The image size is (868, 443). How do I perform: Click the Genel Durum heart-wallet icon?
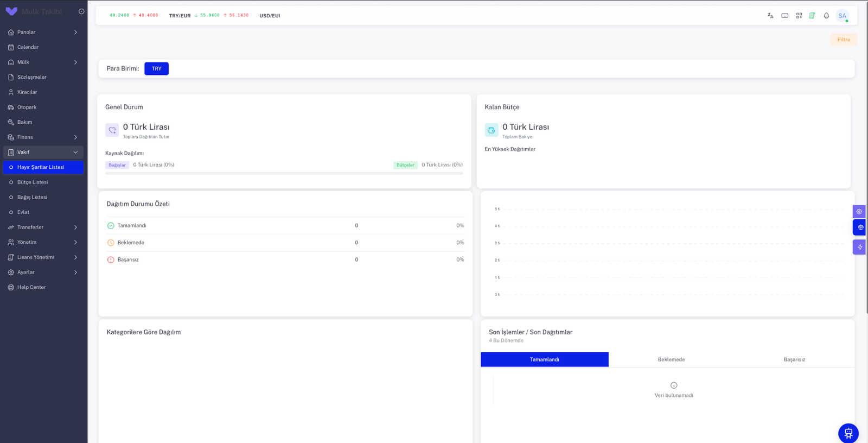112,130
